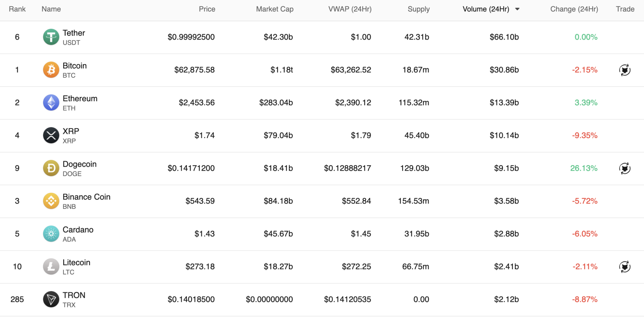Open the Bitcoin trade ShapeShift icon
Screen dimensions: 644x317
pyautogui.click(x=625, y=70)
